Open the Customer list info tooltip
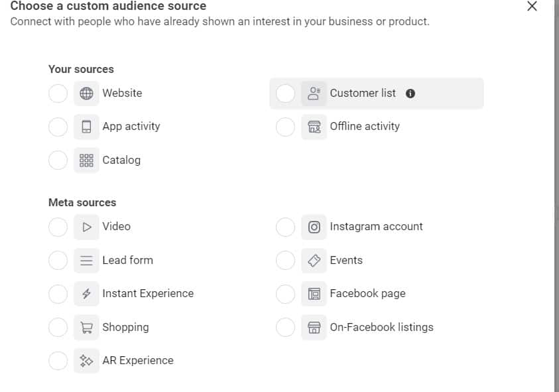The image size is (559, 392). click(410, 94)
